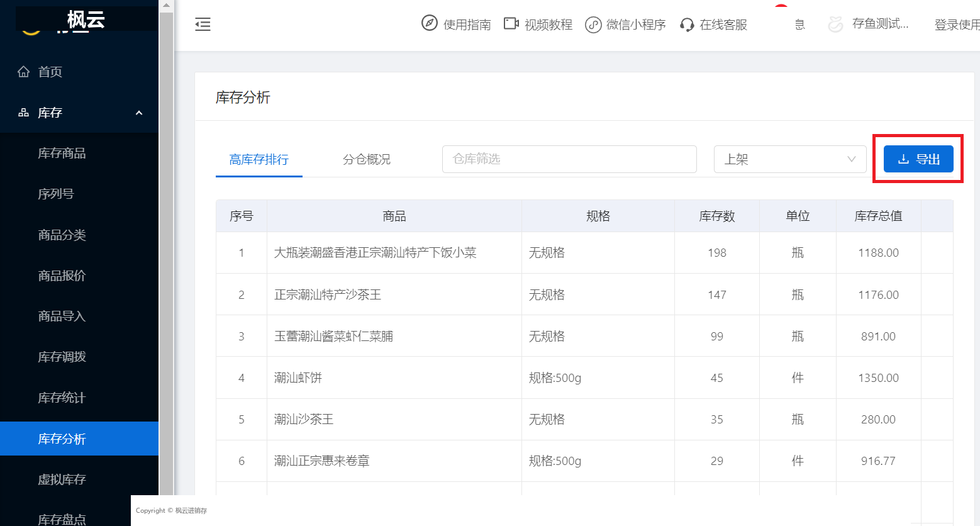Viewport: 980px width, 526px height.
Task: Switch to the 高库存排行 tab
Action: (x=259, y=160)
